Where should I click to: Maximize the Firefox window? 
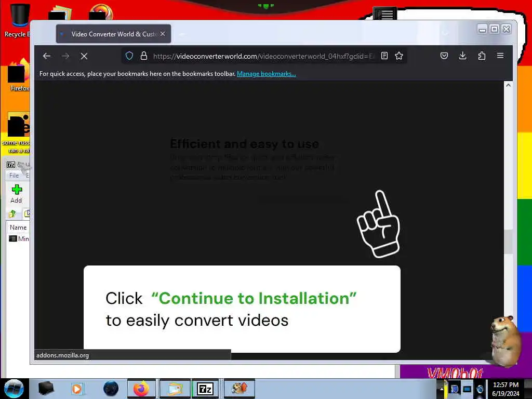click(x=495, y=30)
